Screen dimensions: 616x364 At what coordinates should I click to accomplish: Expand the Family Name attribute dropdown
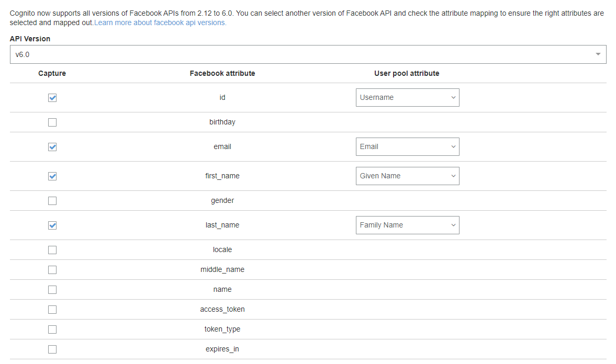pyautogui.click(x=407, y=225)
